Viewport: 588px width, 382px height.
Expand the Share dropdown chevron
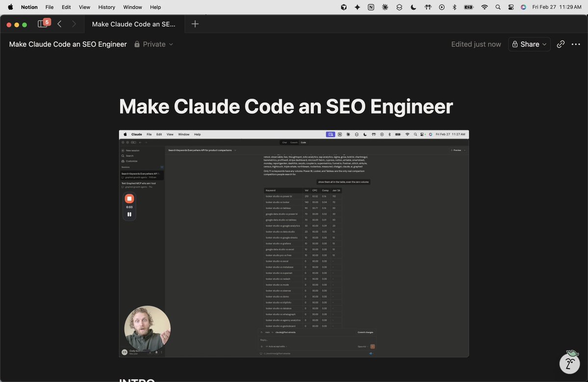543,44
